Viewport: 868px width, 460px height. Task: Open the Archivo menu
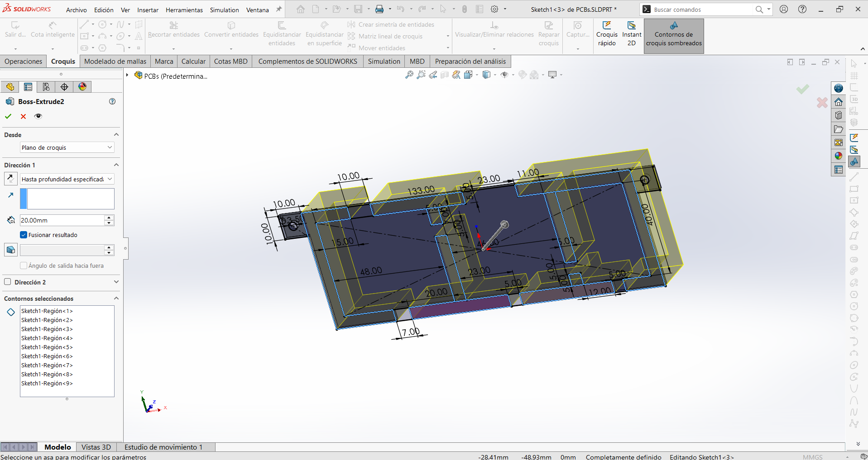[x=76, y=9]
